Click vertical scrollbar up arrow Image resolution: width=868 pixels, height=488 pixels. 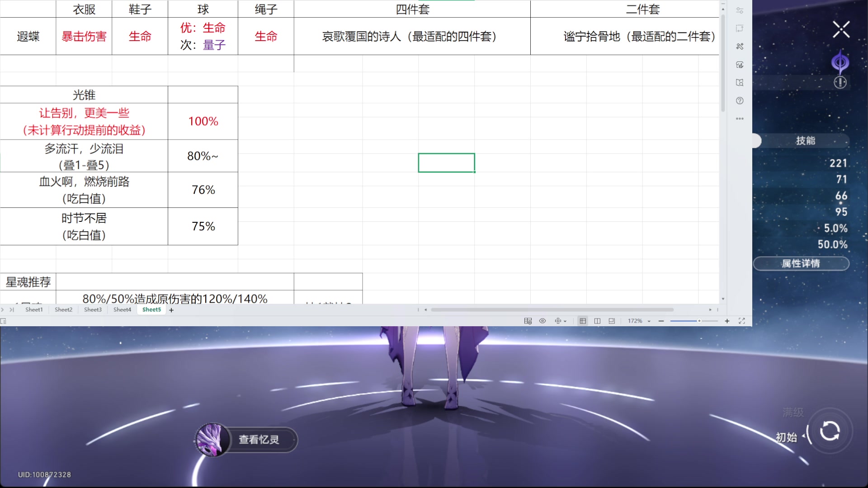coord(723,9)
